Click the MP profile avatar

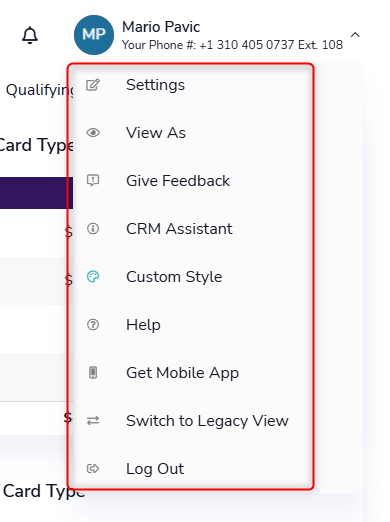(x=94, y=35)
